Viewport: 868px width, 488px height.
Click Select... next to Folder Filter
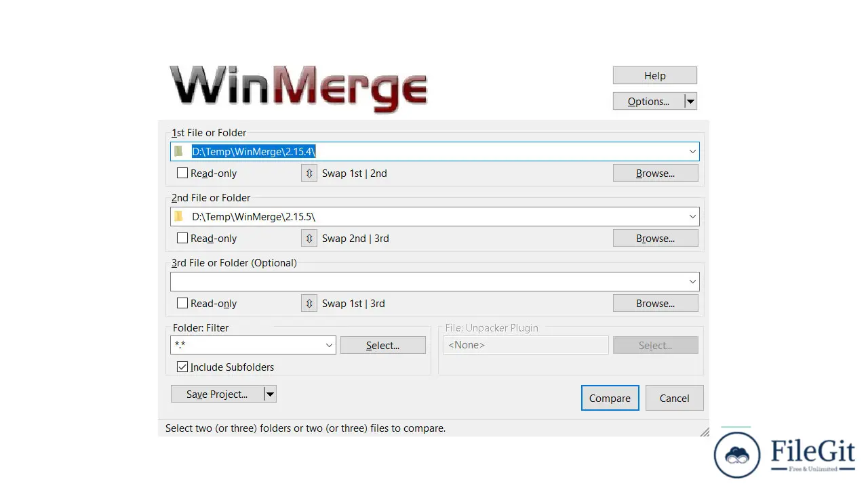(383, 346)
